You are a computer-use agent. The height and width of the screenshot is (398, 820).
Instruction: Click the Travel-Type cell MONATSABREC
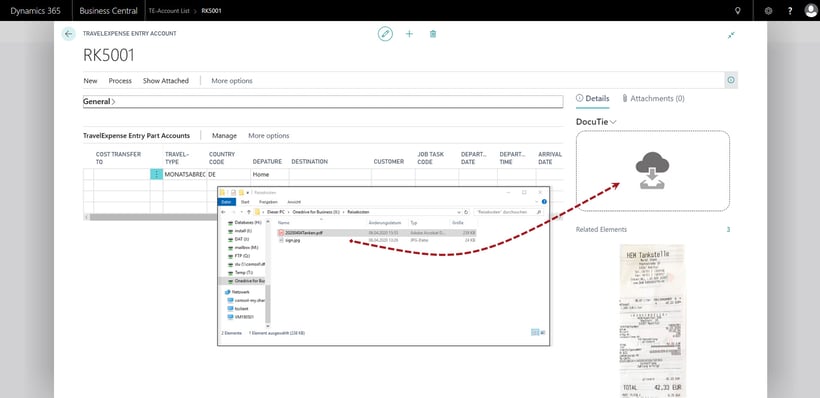[x=185, y=174]
